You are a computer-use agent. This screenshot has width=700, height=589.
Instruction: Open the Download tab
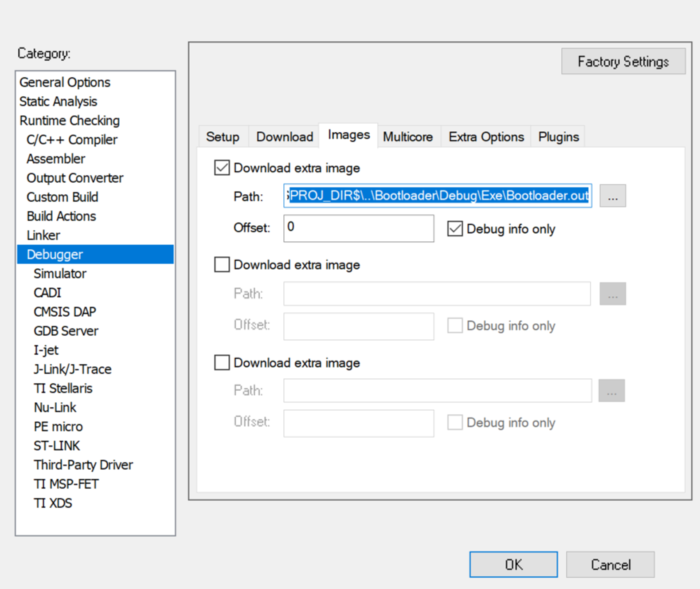285,137
